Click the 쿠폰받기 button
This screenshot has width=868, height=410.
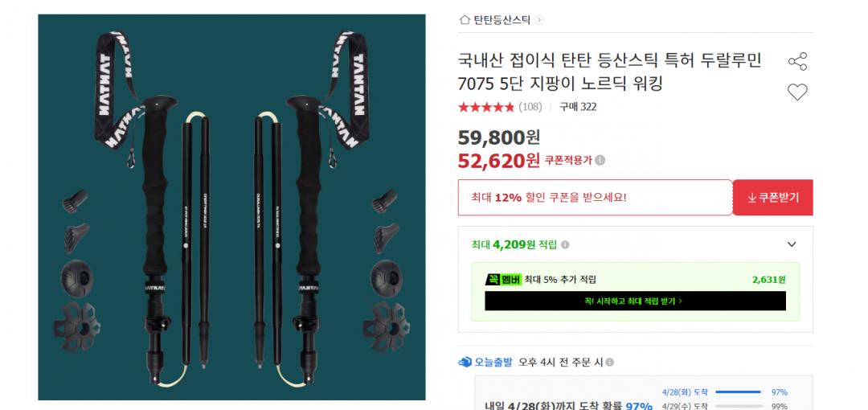pyautogui.click(x=773, y=197)
